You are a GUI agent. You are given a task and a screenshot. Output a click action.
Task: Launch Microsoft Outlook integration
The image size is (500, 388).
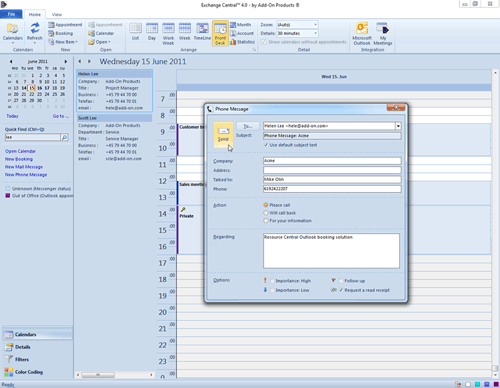pos(362,33)
